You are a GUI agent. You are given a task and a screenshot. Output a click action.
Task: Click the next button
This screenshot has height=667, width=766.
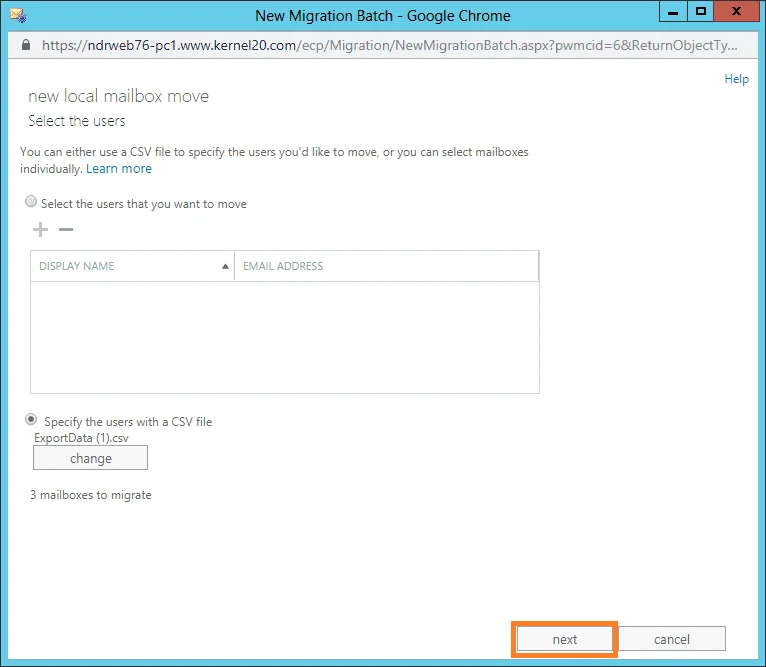tap(565, 639)
